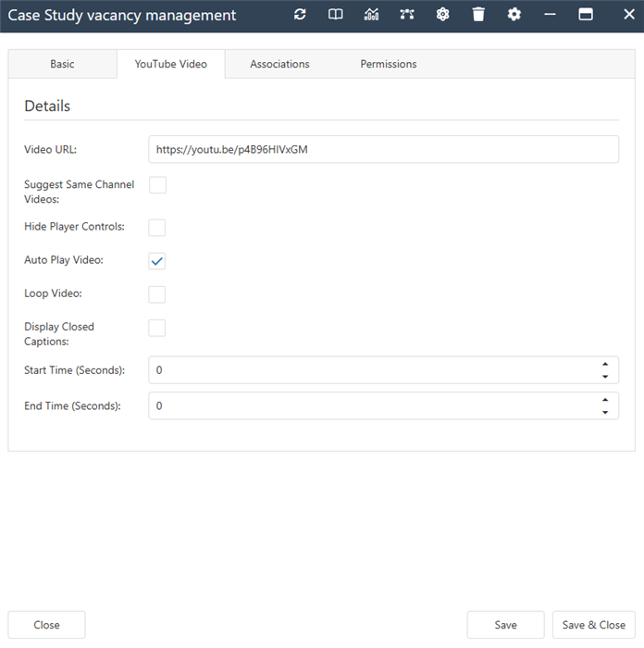Click the Loop Video label
This screenshot has height=648, width=644.
pyautogui.click(x=53, y=293)
